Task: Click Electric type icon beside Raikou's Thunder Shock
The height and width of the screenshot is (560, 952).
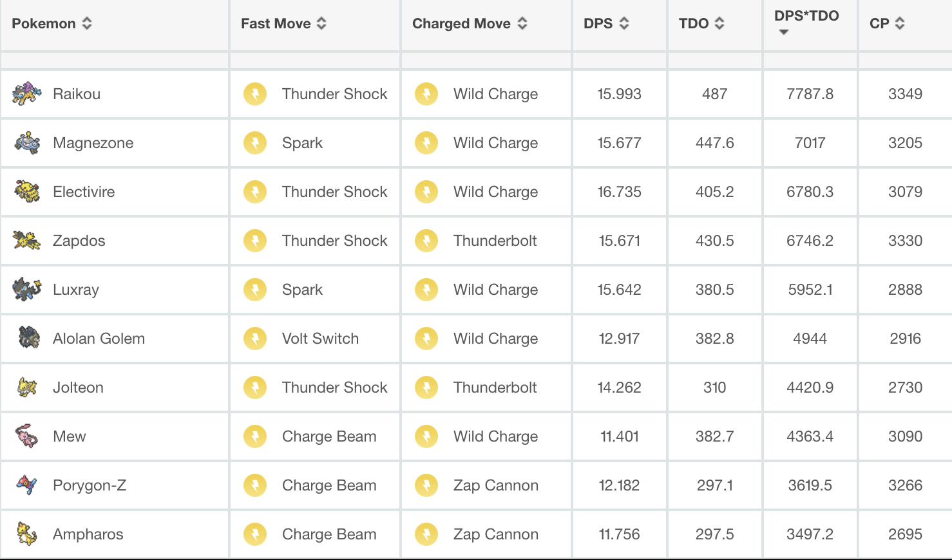Action: click(x=255, y=94)
